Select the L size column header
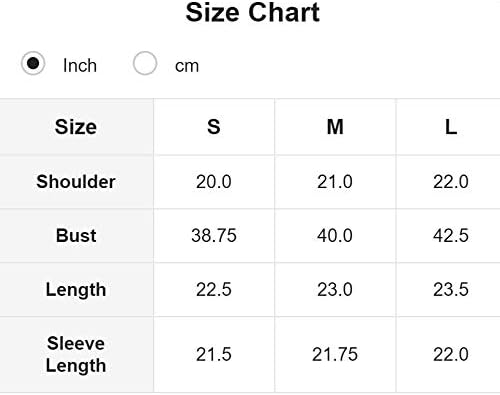 click(451, 127)
